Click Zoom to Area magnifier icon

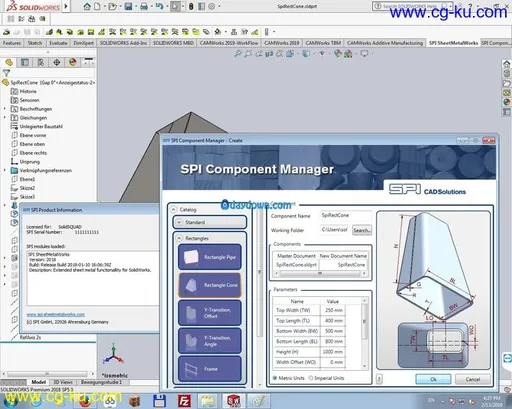coord(248,53)
